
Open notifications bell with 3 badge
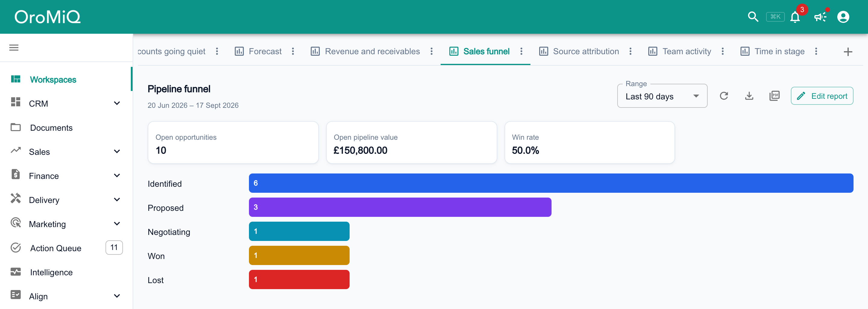coord(795,17)
